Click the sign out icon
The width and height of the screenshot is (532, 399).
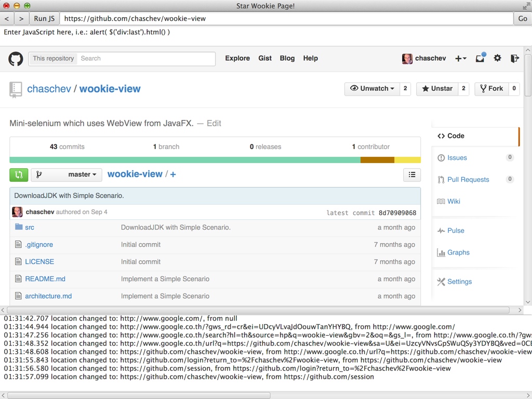515,58
